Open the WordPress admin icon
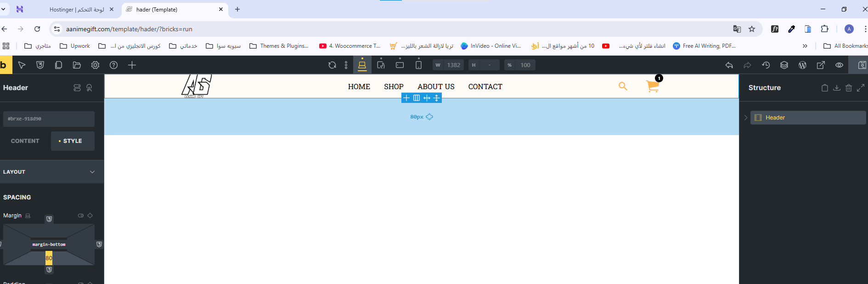This screenshot has width=868, height=284. [802, 65]
